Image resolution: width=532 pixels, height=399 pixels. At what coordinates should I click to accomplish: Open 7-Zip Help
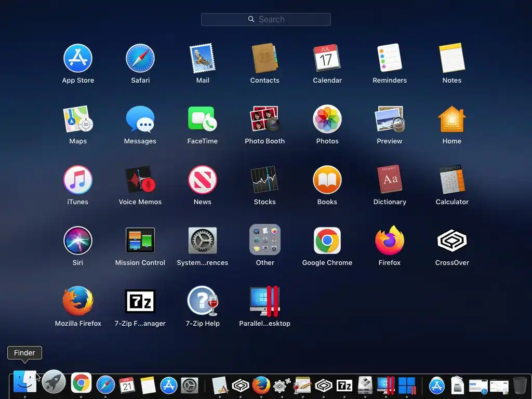203,301
